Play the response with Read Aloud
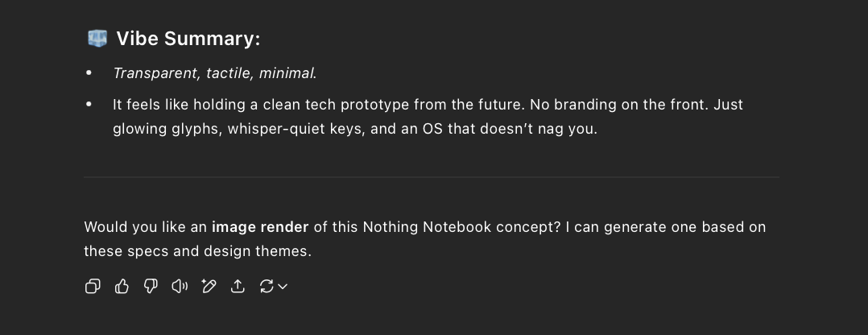This screenshot has width=868, height=335. pyautogui.click(x=180, y=286)
